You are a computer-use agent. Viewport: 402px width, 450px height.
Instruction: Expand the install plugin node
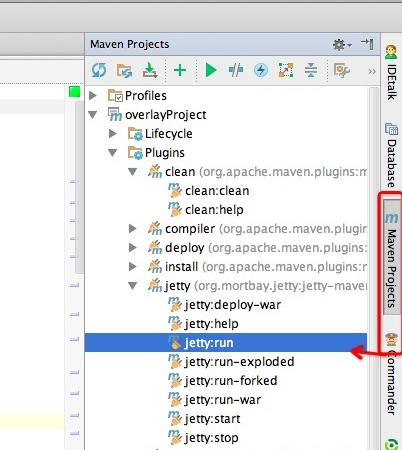(133, 267)
